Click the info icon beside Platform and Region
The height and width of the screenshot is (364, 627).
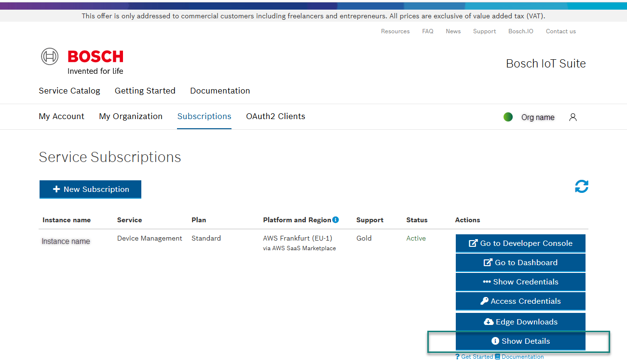click(x=336, y=219)
